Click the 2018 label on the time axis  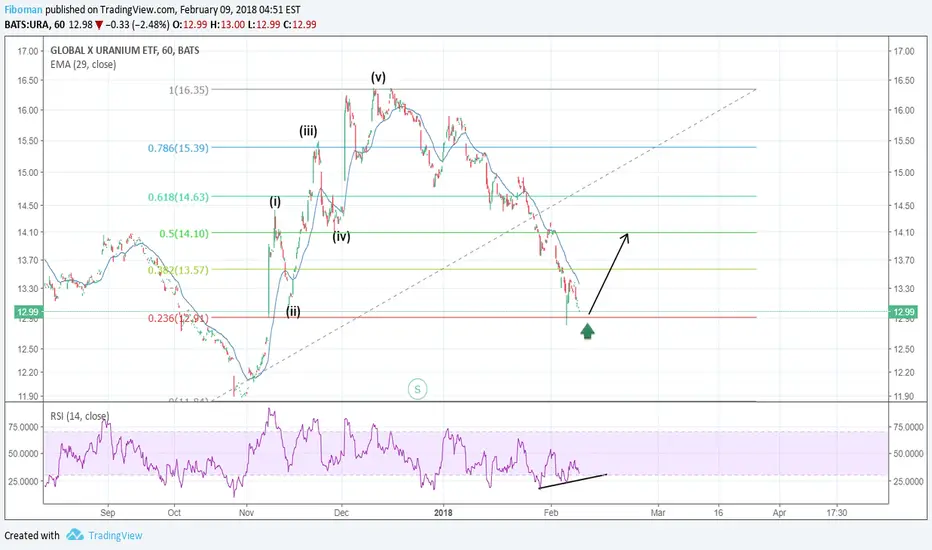[443, 513]
